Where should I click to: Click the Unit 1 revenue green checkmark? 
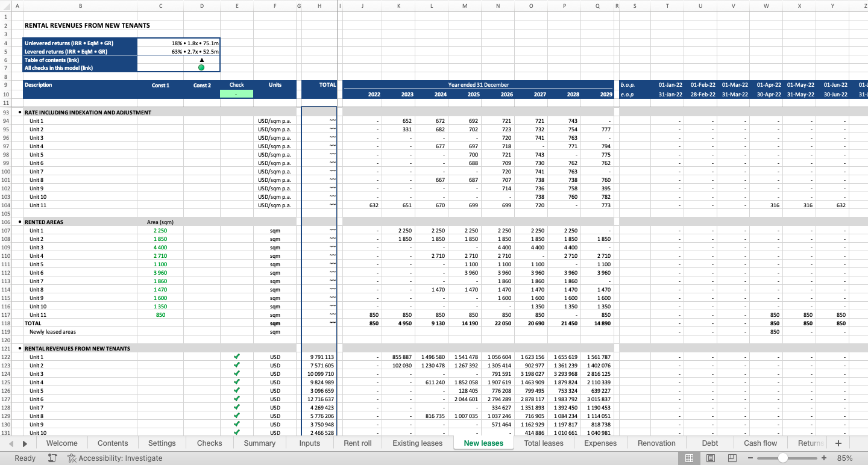coord(237,357)
